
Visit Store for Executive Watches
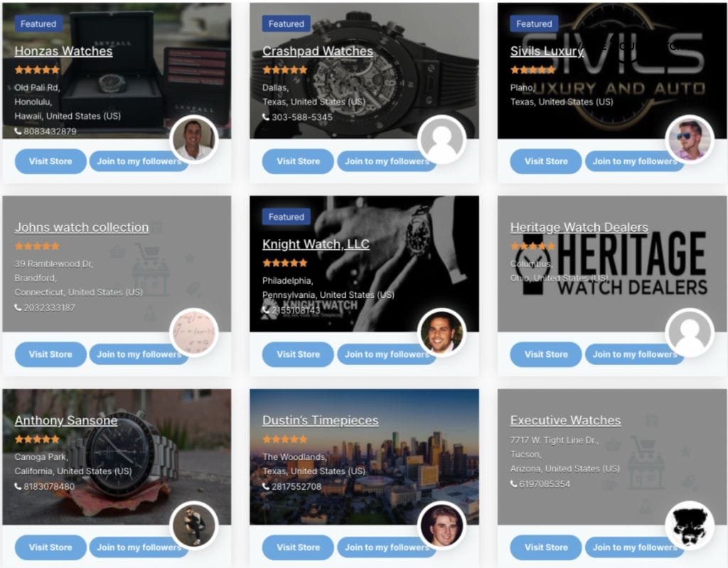coord(546,547)
